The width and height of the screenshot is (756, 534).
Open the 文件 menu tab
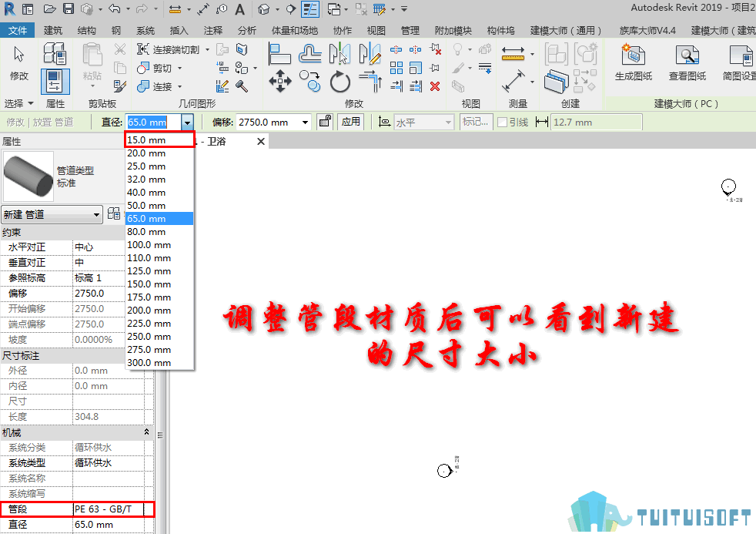point(18,30)
